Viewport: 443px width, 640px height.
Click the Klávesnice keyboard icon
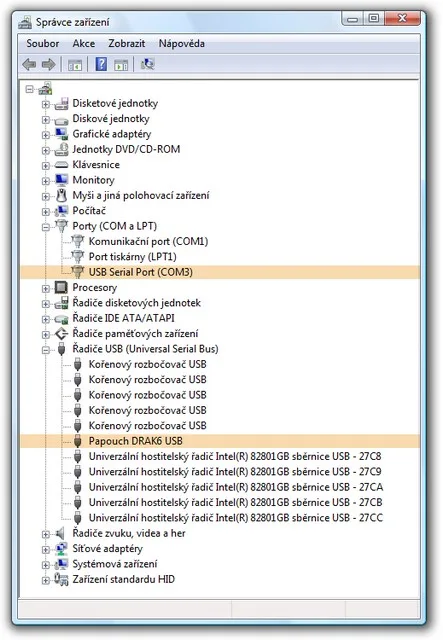click(61, 165)
